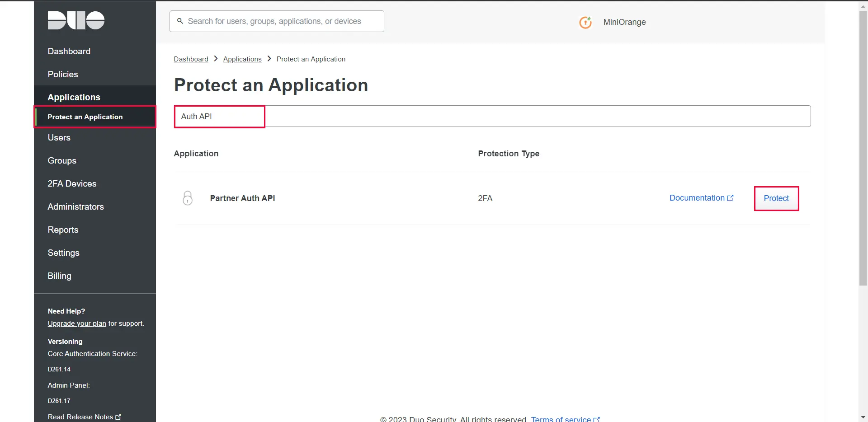
Task: Click the Upgrade your plan link
Action: 77,324
